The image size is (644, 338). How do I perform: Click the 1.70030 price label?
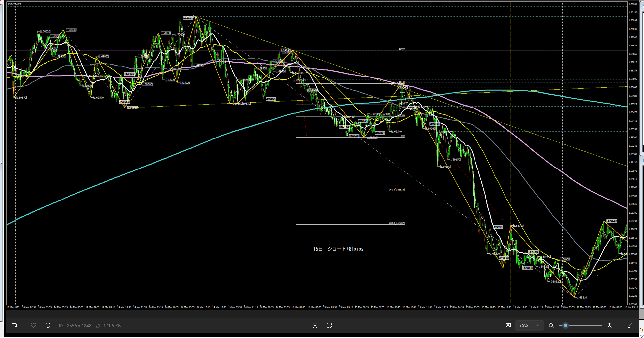(x=71, y=30)
